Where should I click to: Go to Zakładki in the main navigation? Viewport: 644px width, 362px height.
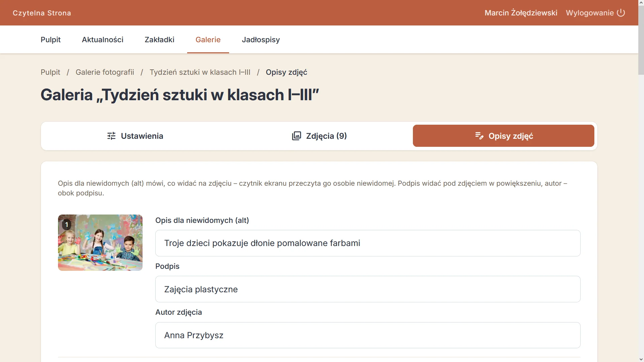coord(159,40)
